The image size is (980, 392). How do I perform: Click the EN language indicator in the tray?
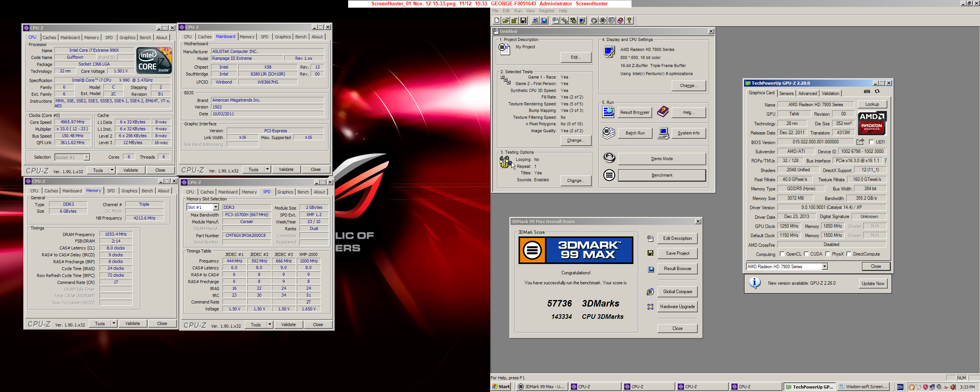click(x=900, y=387)
